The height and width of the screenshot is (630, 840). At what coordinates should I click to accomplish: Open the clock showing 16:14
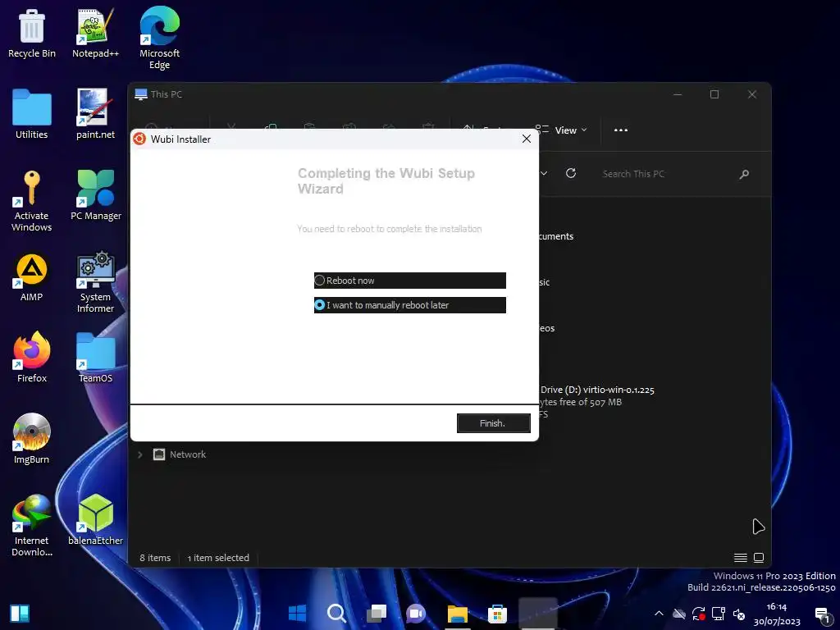[777, 614]
